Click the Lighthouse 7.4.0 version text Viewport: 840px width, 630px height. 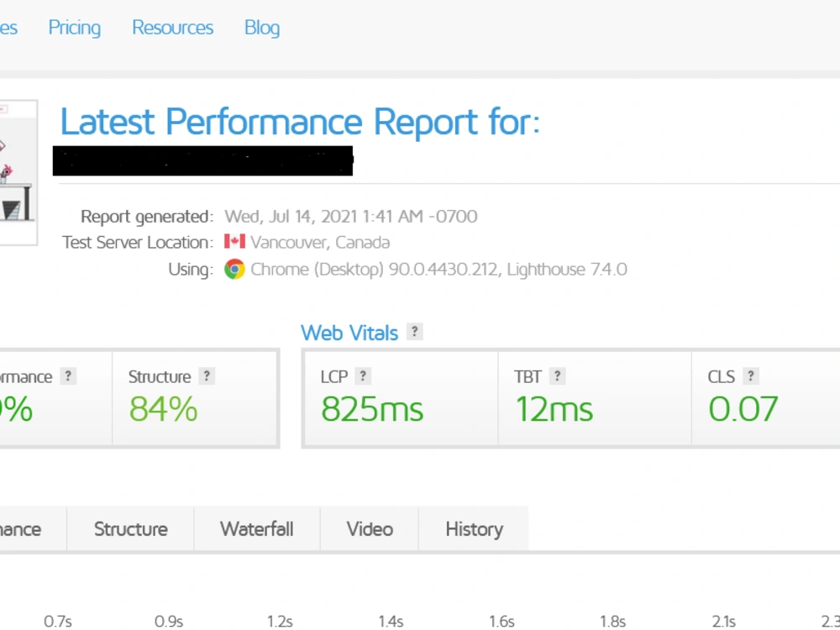(x=567, y=269)
